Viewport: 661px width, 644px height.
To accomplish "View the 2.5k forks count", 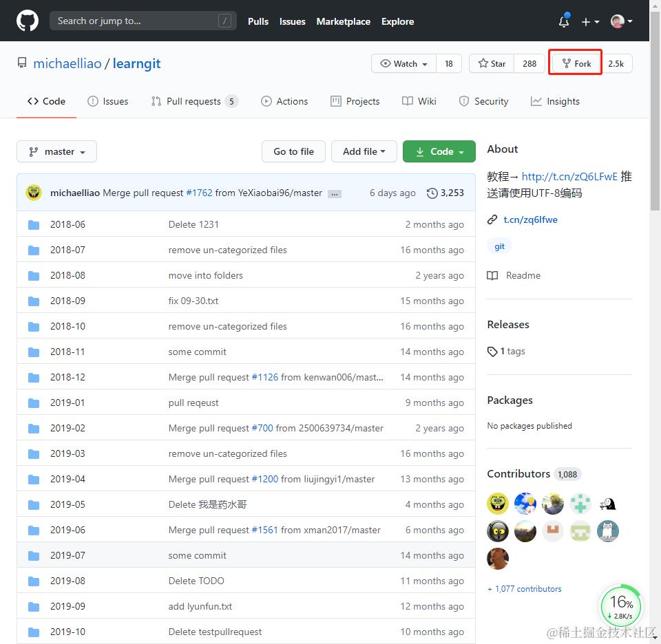I will 616,63.
